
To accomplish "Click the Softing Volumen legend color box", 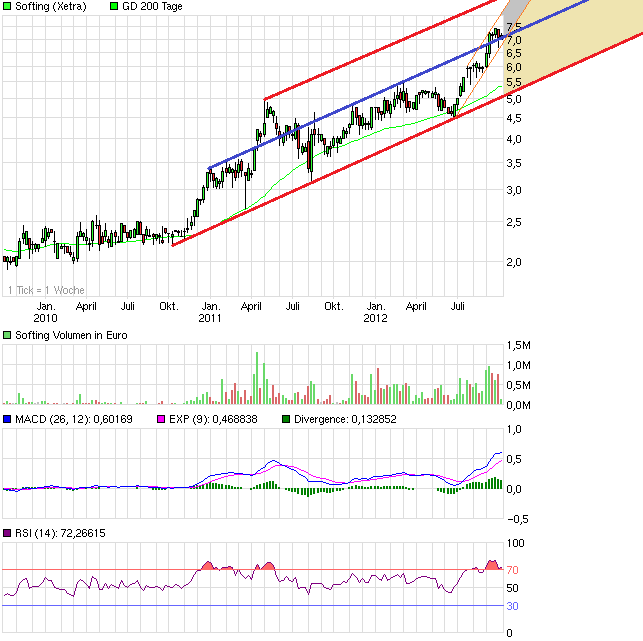I will (7, 335).
